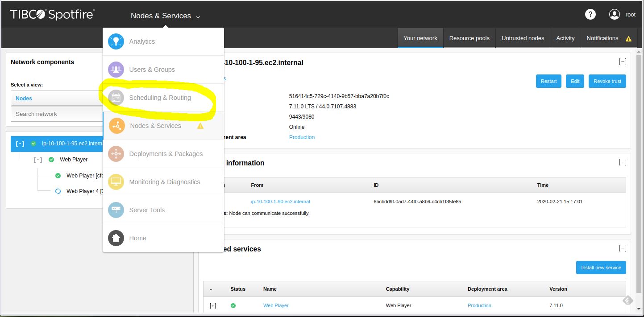Click the Capability column header
Image resolution: width=644 pixels, height=317 pixels.
[398, 289]
